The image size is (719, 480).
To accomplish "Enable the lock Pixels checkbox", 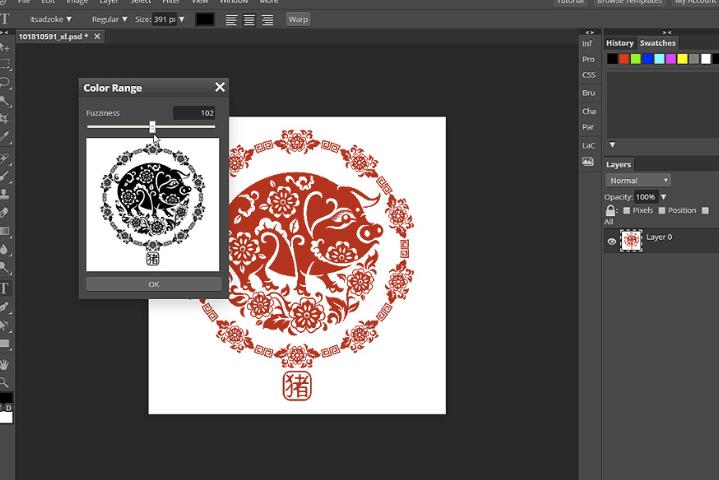I will pos(627,211).
